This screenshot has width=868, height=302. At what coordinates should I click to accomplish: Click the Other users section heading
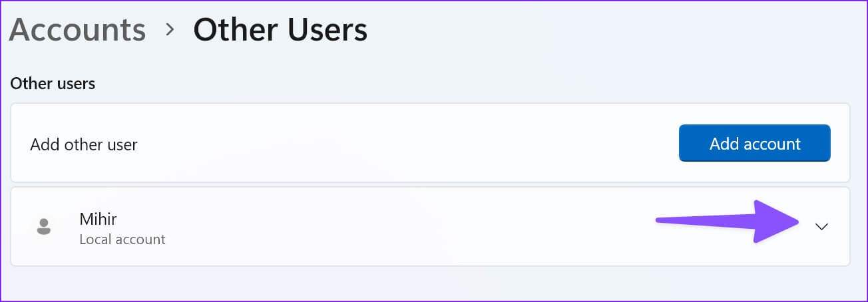coord(53,84)
